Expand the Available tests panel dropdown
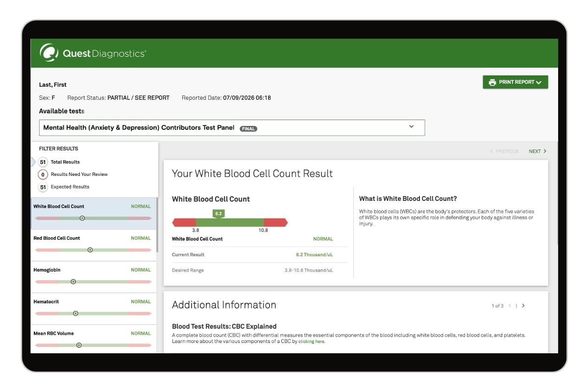 click(411, 127)
